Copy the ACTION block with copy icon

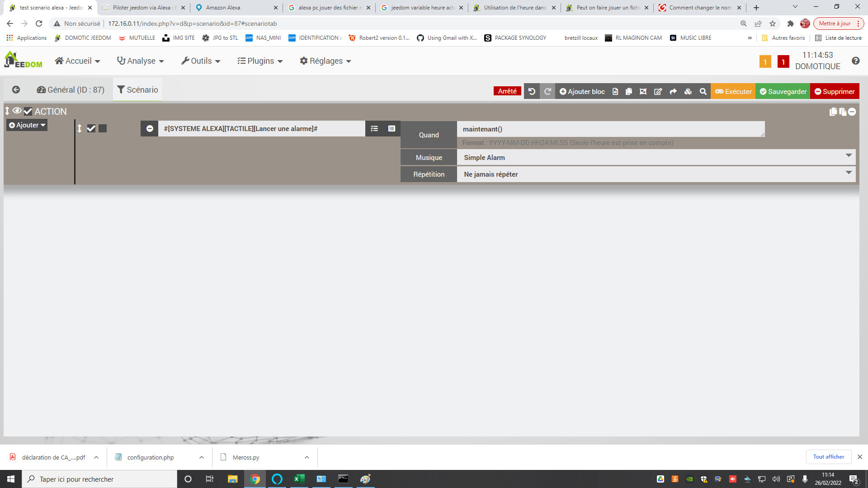click(x=833, y=112)
